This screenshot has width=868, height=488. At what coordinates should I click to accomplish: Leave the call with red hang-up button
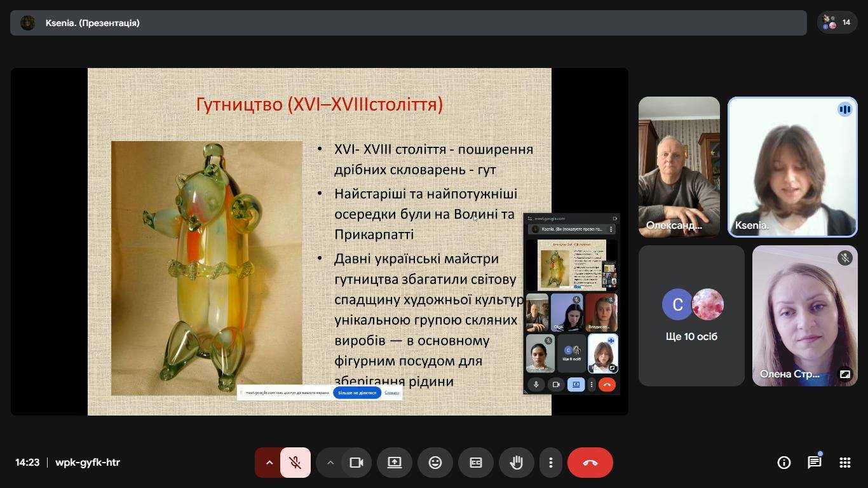pos(590,463)
